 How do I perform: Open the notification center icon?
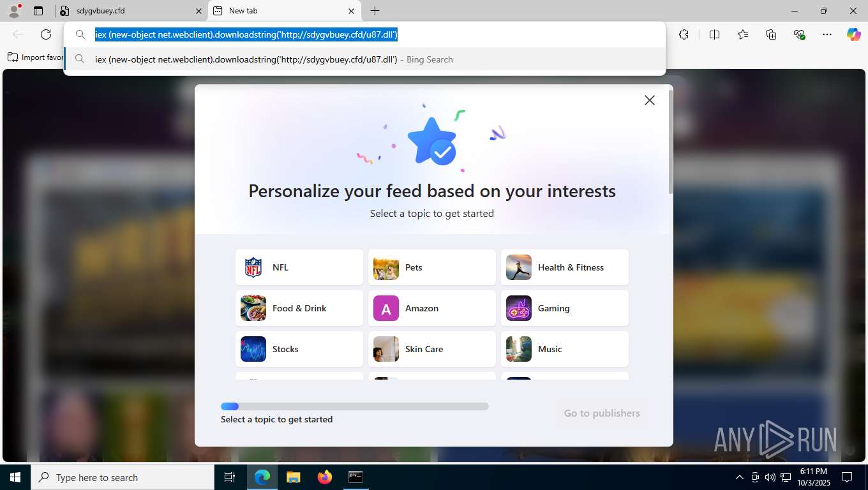847,477
